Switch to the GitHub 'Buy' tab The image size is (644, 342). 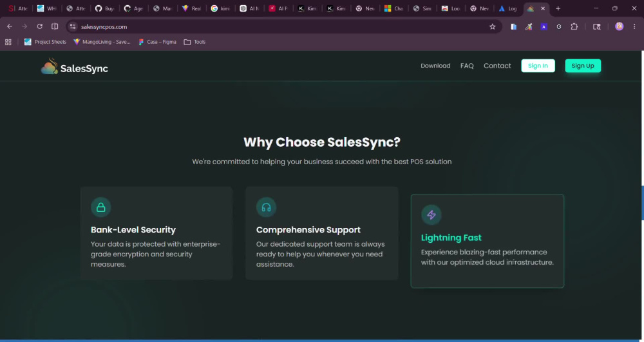point(104,8)
